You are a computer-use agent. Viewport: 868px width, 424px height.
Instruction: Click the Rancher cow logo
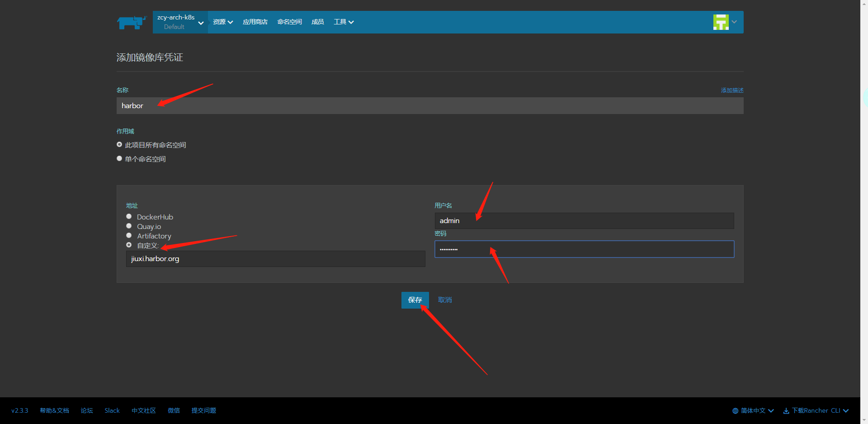pyautogui.click(x=132, y=22)
